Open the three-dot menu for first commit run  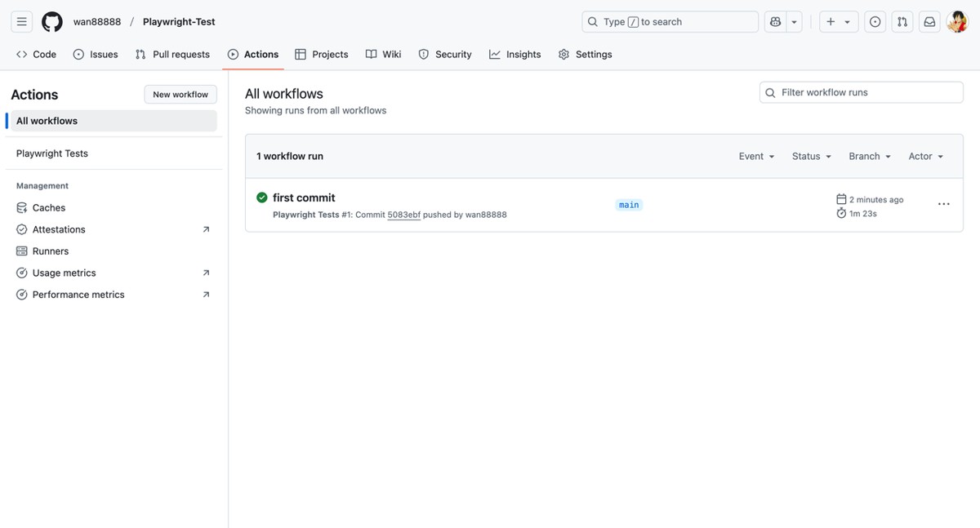point(944,204)
